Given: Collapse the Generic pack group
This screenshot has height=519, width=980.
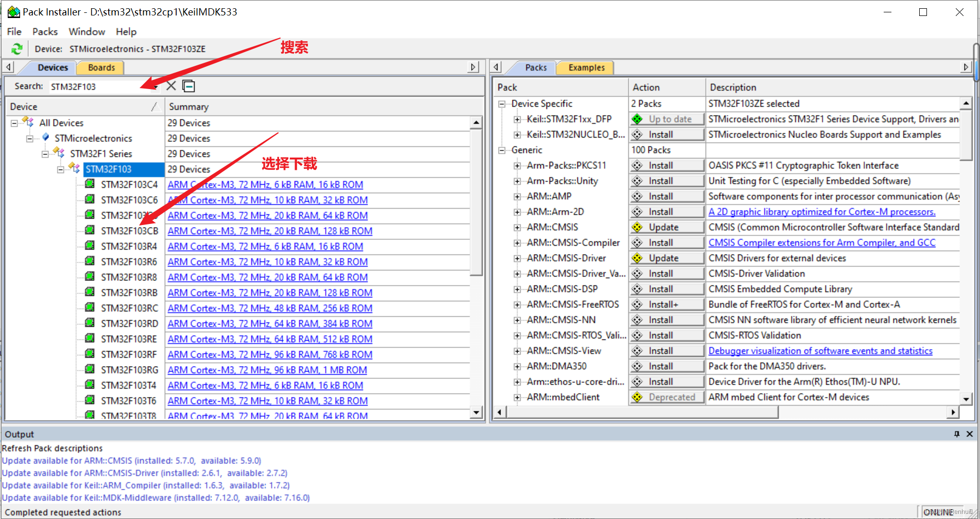Looking at the screenshot, I should click(502, 150).
